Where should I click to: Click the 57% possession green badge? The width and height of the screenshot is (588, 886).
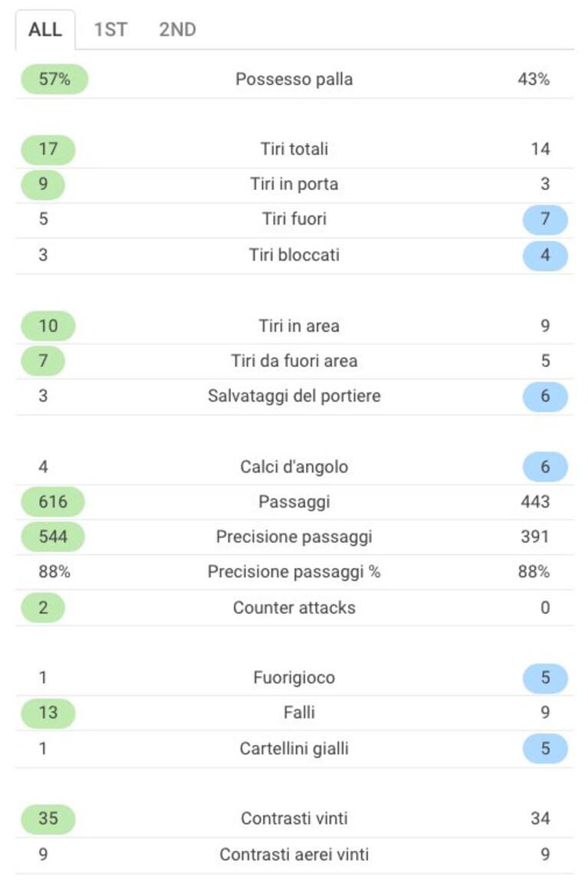pos(54,79)
